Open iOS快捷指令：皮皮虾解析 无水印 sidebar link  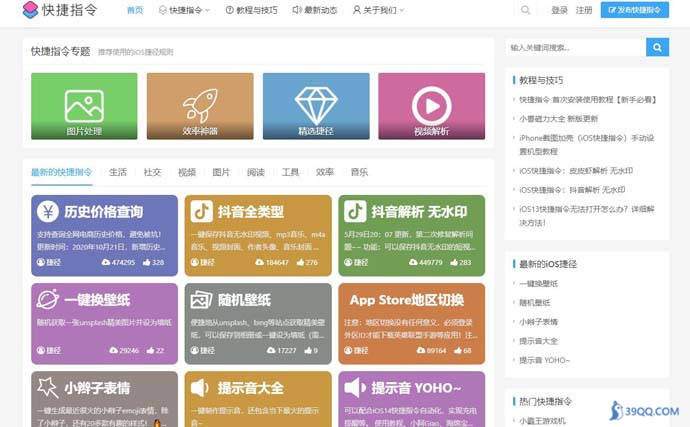[x=576, y=171]
